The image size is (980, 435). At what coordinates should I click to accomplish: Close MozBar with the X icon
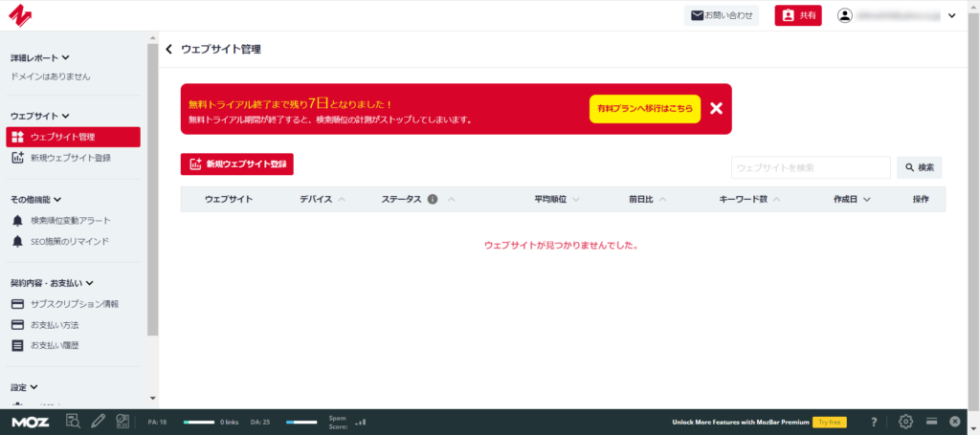pyautogui.click(x=955, y=422)
